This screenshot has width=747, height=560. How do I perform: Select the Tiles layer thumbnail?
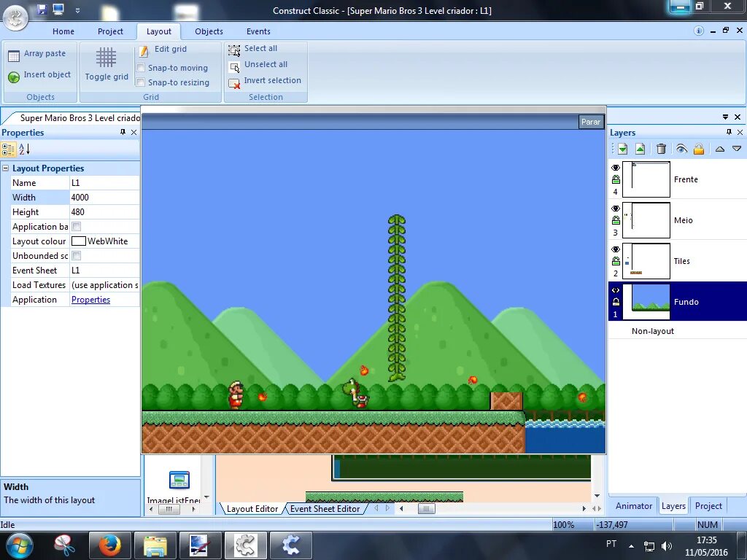coord(646,261)
